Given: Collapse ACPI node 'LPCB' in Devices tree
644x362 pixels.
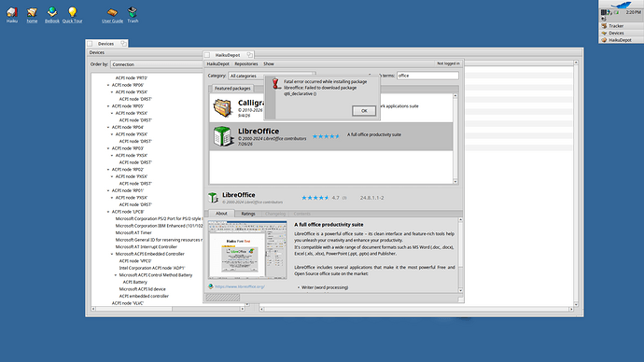Looking at the screenshot, I should [x=108, y=212].
